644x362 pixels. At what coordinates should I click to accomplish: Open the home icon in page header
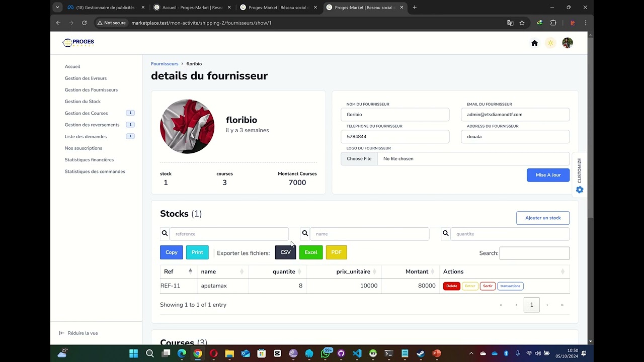click(x=534, y=43)
